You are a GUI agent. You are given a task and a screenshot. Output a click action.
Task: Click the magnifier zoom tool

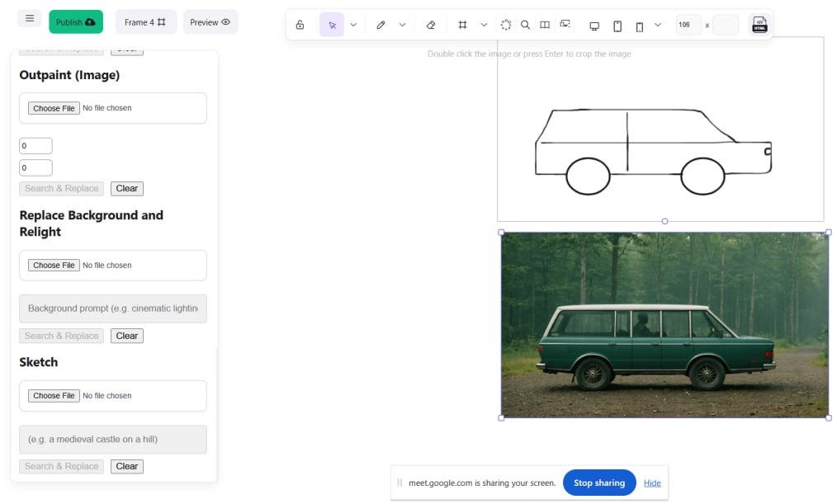tap(525, 25)
